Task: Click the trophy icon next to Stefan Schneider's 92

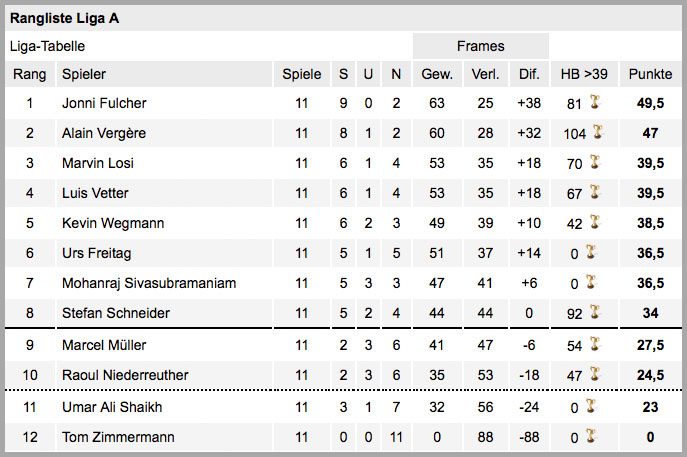Action: point(595,312)
